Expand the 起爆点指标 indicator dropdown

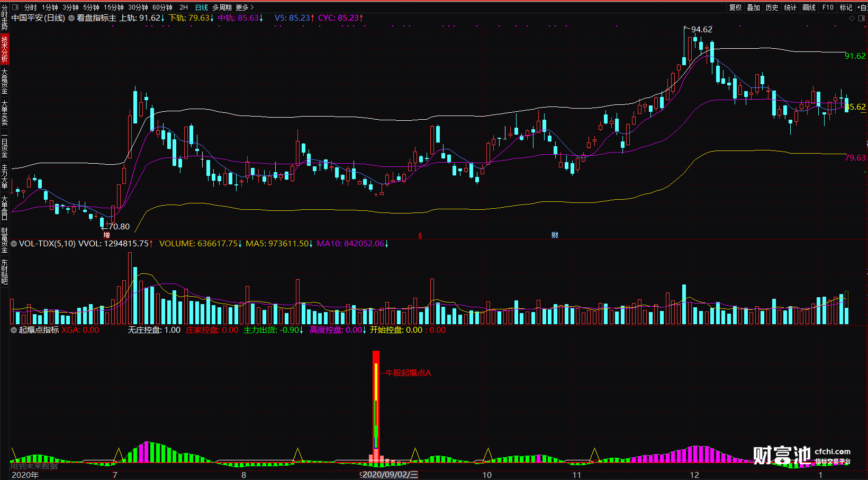[14, 330]
